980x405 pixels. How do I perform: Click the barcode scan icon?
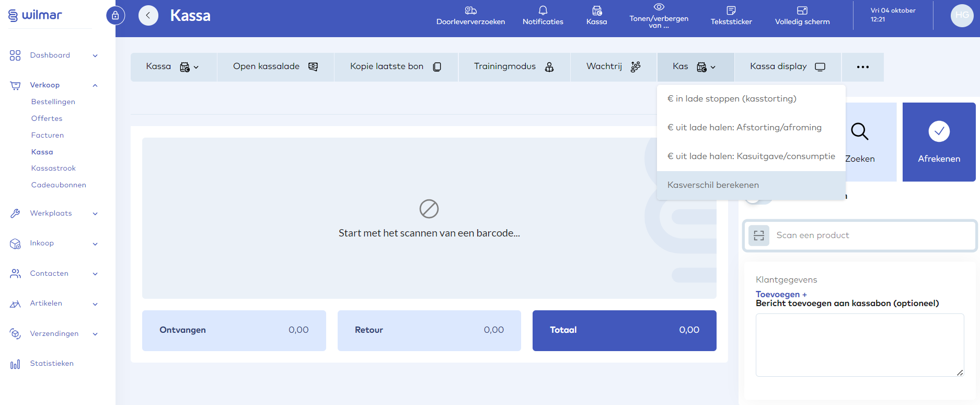pos(759,235)
